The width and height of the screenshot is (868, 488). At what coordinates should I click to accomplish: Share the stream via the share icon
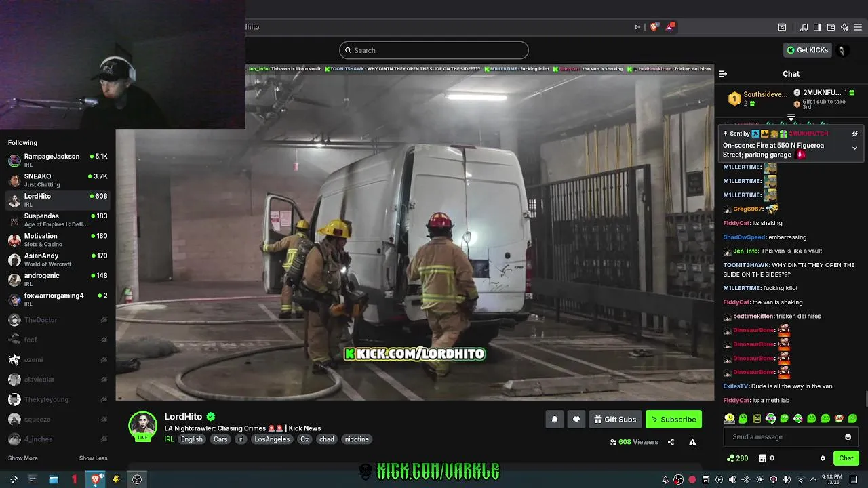[671, 442]
